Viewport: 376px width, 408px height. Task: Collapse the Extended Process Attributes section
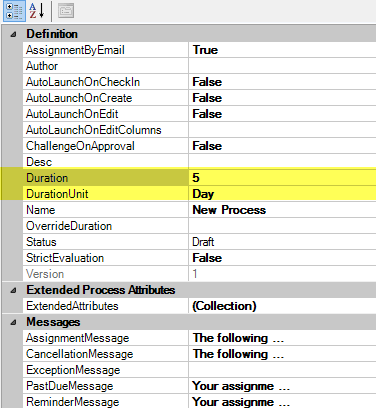[x=13, y=290]
